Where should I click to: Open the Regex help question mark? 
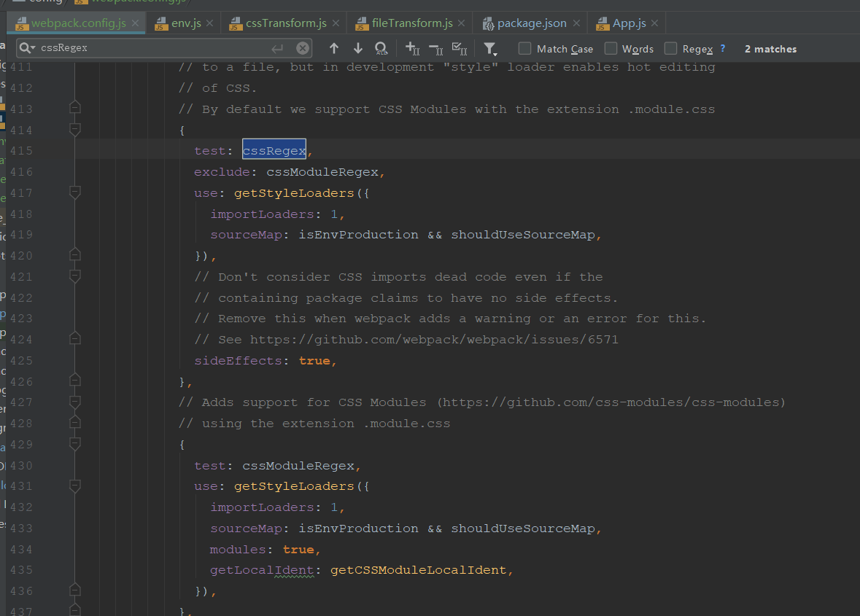point(723,48)
